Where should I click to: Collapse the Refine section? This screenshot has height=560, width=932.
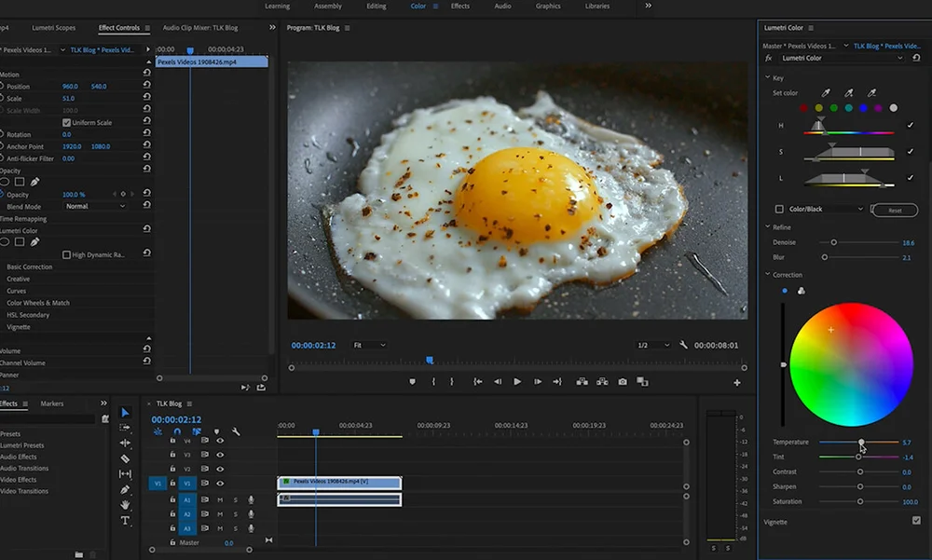coord(767,227)
